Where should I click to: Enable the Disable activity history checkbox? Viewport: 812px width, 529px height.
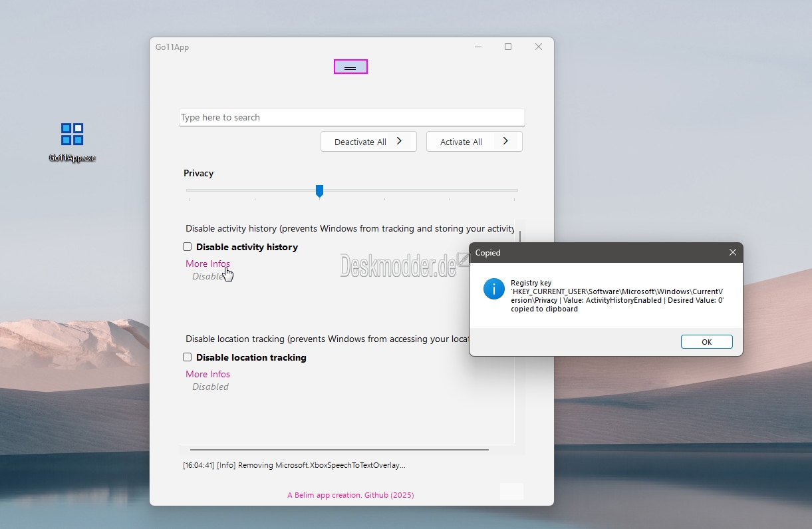coord(188,247)
